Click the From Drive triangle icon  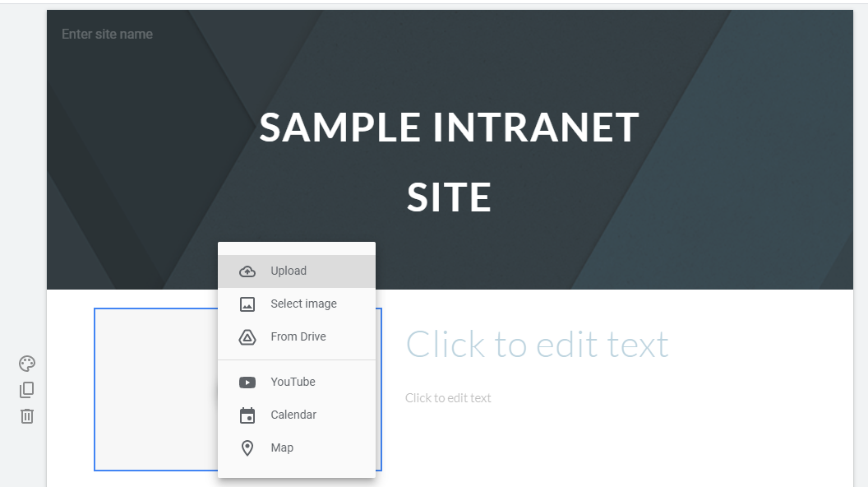(x=247, y=336)
